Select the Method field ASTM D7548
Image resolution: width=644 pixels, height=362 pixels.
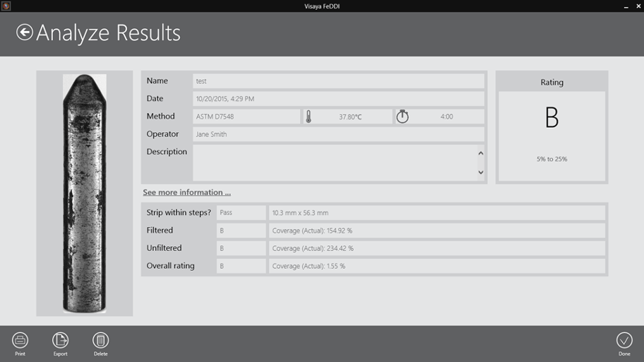pyautogui.click(x=246, y=117)
